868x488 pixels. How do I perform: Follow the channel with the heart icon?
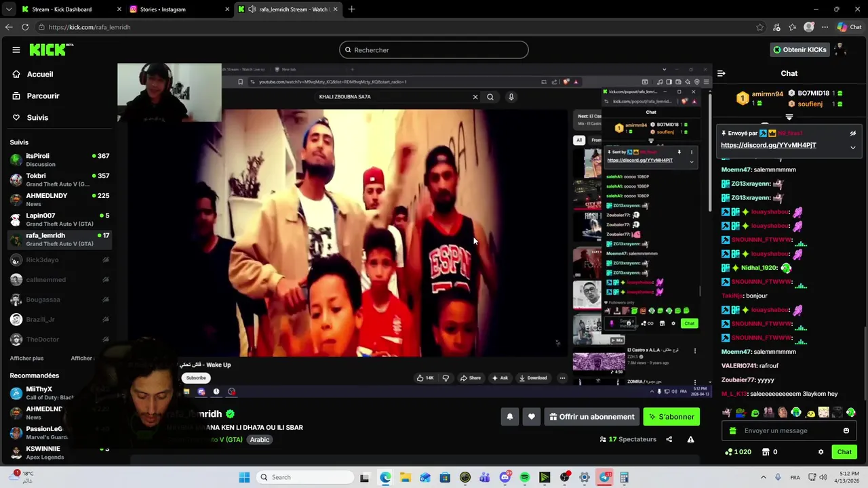pyautogui.click(x=531, y=417)
